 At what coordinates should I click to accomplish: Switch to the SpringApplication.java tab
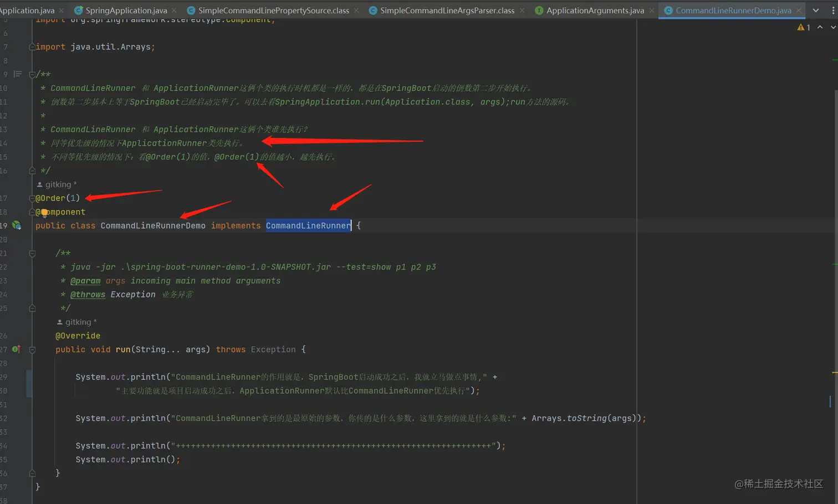126,10
